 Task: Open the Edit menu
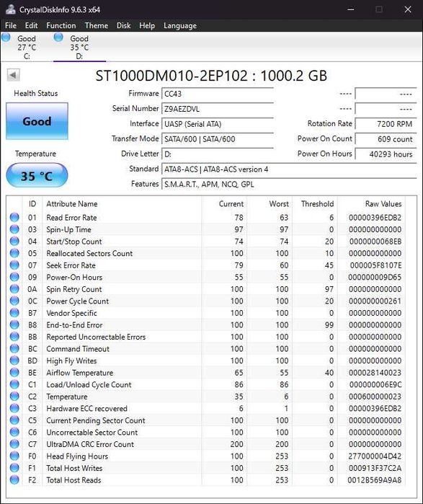[31, 25]
